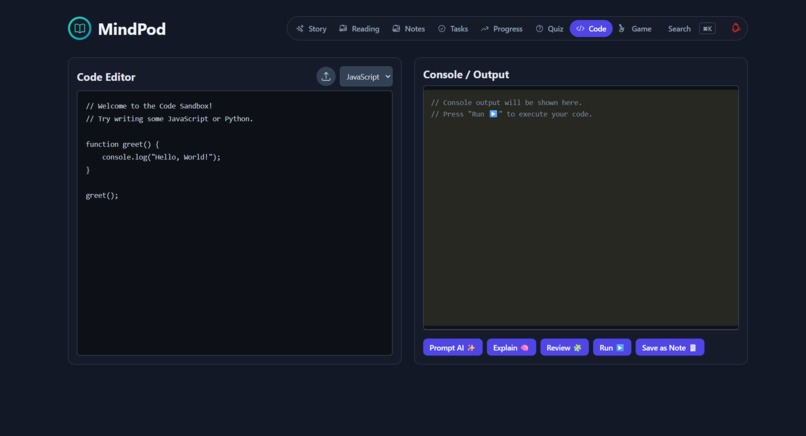Click the ⌘K shortcut badge

pyautogui.click(x=707, y=29)
